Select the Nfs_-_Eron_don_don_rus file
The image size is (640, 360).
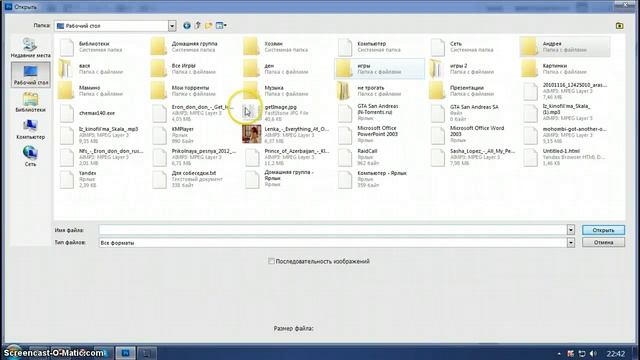(101, 157)
